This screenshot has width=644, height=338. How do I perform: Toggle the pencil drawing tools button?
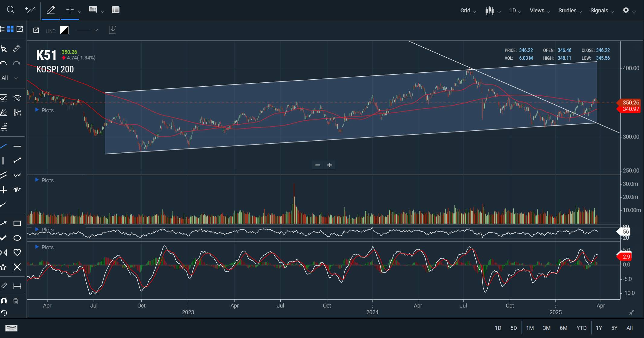51,10
